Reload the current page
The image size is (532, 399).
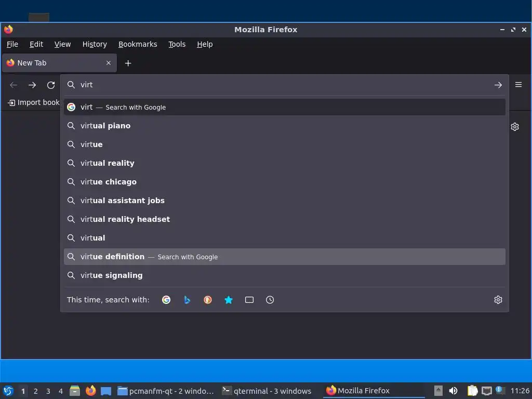[51, 85]
